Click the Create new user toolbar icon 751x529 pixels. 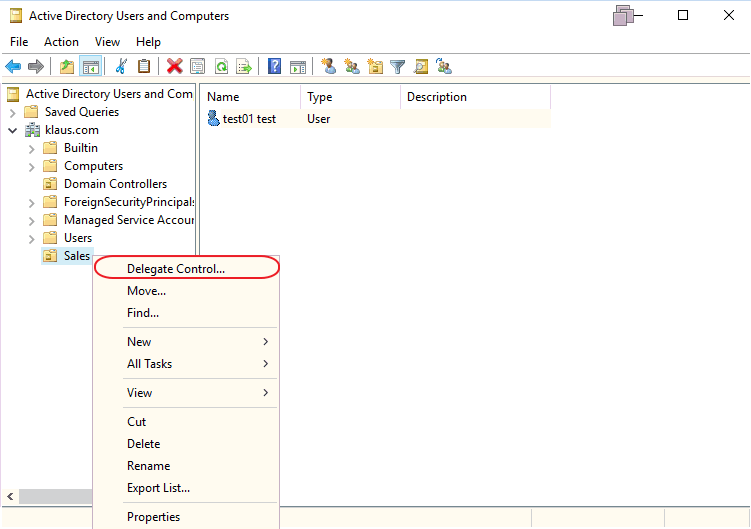(x=328, y=67)
